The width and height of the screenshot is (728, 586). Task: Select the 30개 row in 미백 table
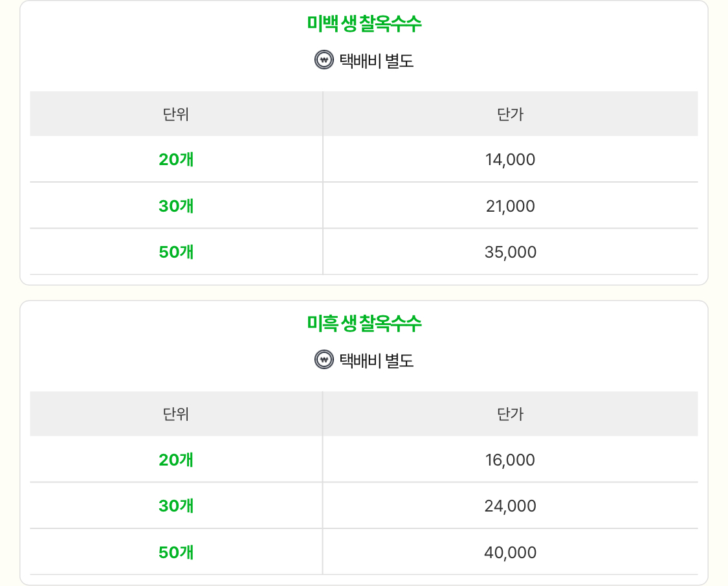pyautogui.click(x=364, y=205)
